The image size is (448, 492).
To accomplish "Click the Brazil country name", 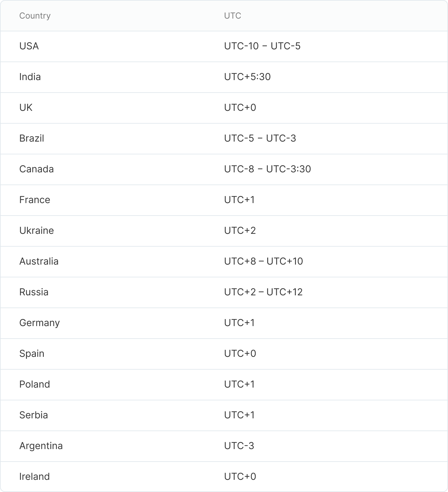I will coord(32,138).
